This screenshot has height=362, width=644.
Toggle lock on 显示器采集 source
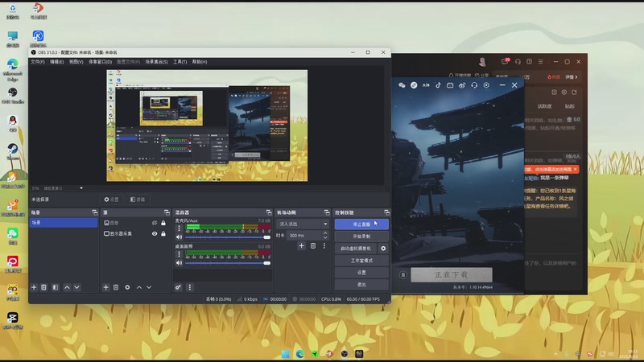tap(163, 233)
